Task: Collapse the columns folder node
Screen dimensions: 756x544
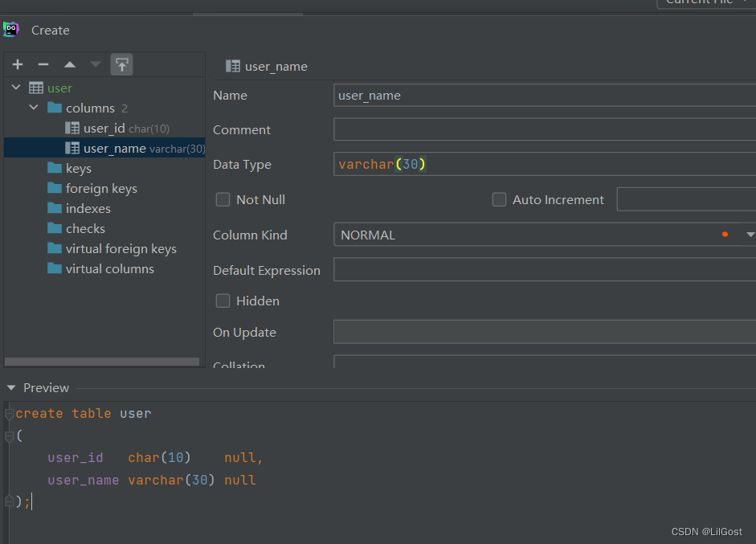Action: coord(34,107)
